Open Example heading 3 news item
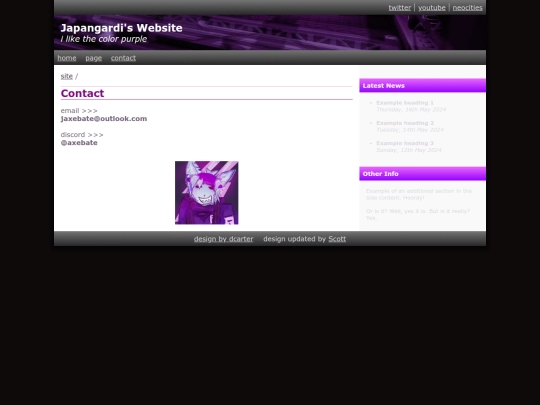The image size is (540, 405). point(405,143)
